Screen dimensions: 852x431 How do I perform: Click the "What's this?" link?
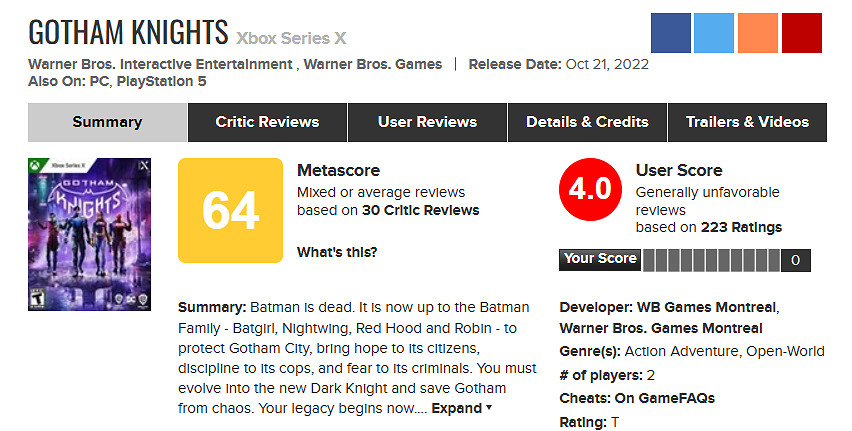[x=337, y=252]
